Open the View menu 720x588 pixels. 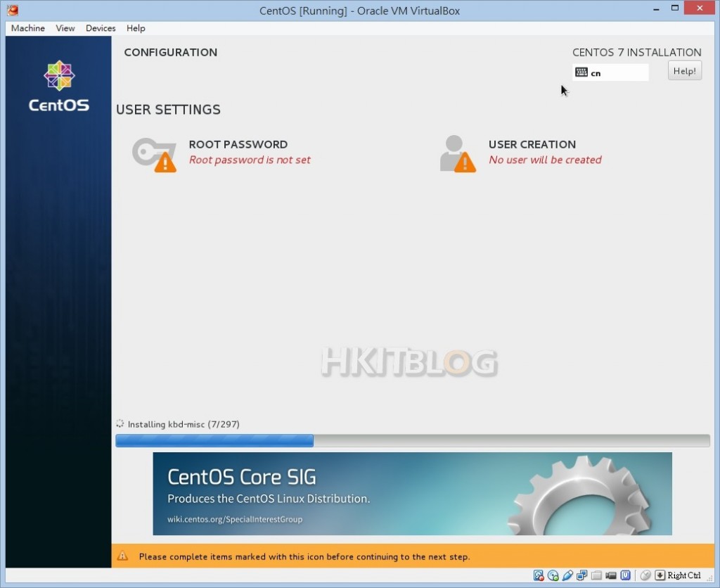pyautogui.click(x=65, y=28)
